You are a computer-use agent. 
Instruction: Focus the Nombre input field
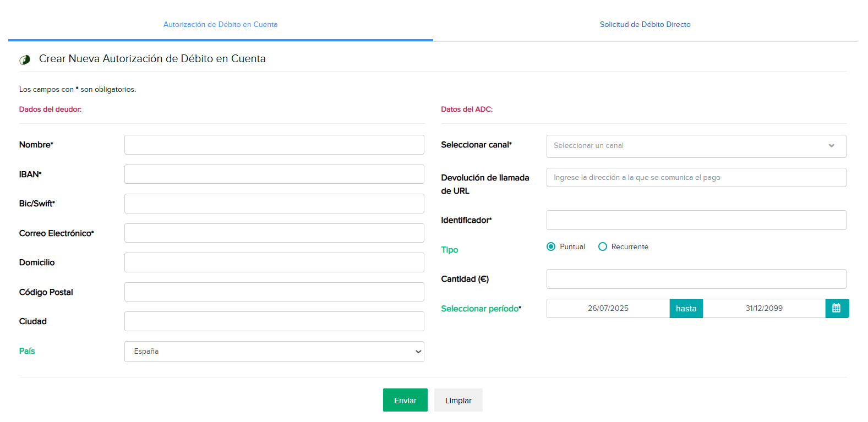274,145
